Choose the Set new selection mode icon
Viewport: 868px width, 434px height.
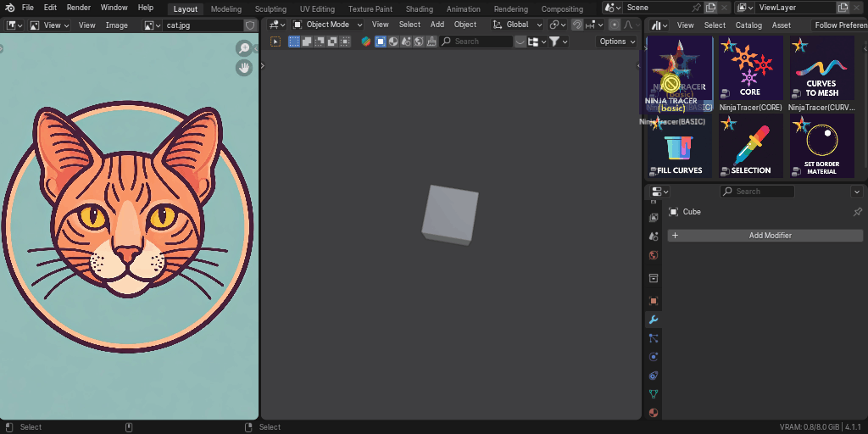click(x=294, y=42)
